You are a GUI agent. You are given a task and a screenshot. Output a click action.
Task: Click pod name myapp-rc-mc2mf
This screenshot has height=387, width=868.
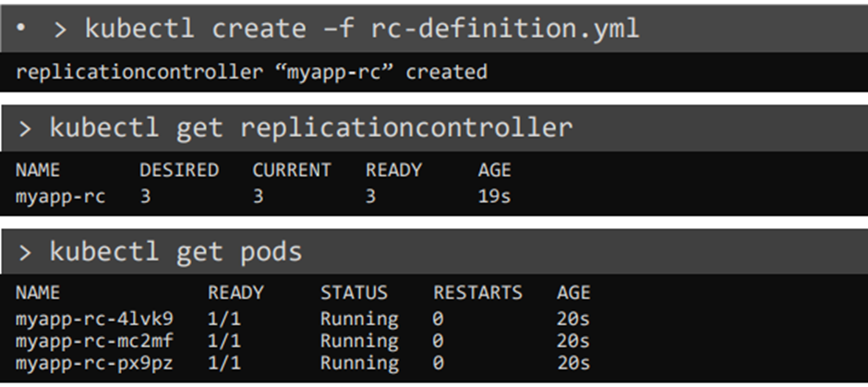(95, 341)
